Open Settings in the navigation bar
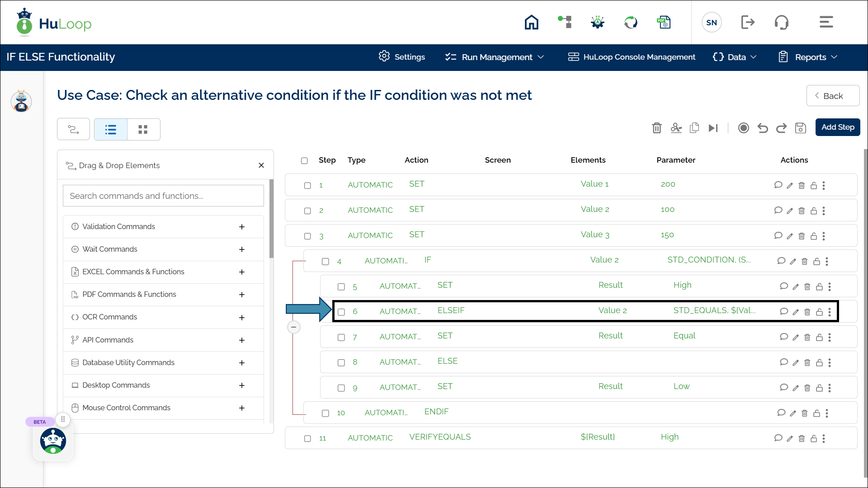This screenshot has width=868, height=488. (402, 57)
